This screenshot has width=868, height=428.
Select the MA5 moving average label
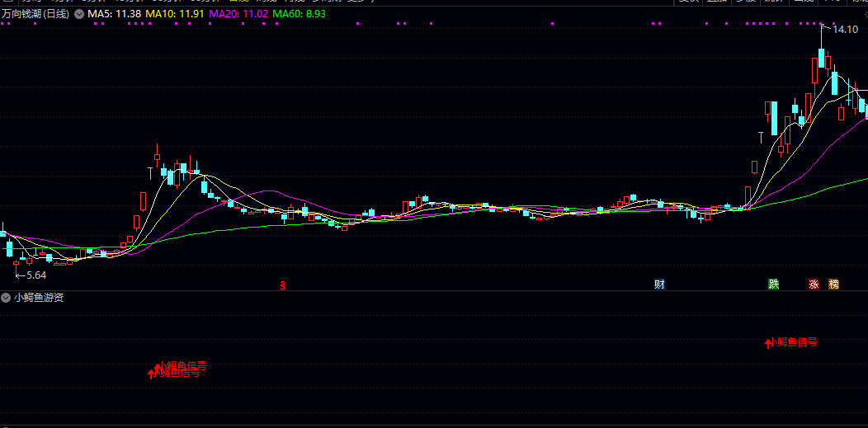115,14
